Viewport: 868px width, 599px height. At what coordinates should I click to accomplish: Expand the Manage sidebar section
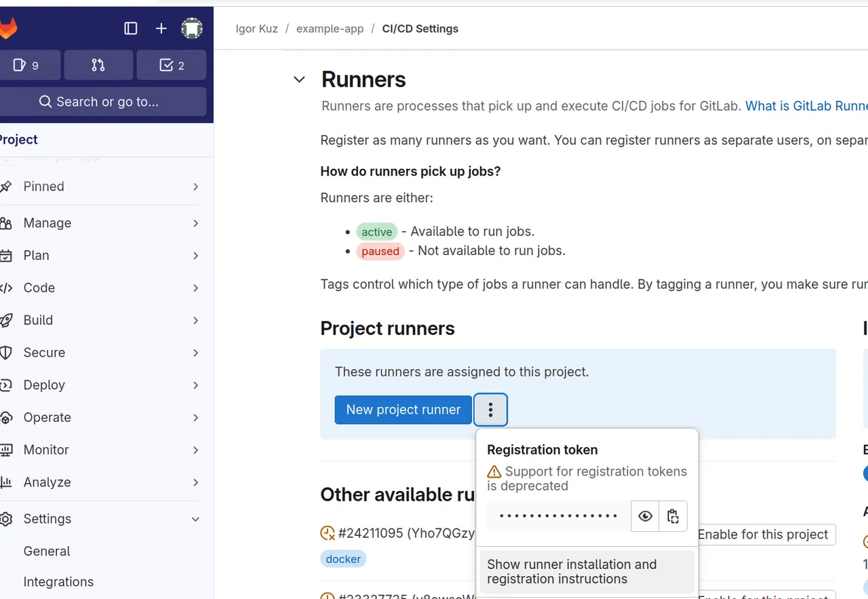click(x=100, y=223)
